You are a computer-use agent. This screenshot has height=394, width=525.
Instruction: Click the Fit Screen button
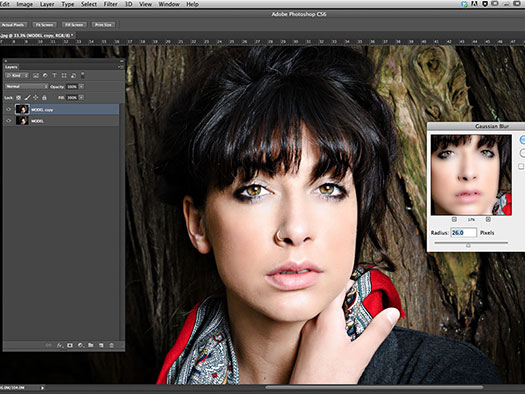coord(45,25)
